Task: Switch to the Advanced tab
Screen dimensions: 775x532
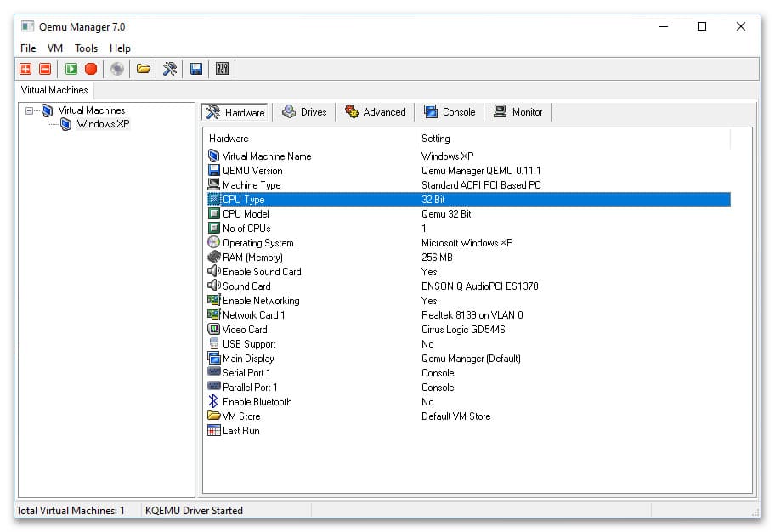Action: [x=375, y=112]
